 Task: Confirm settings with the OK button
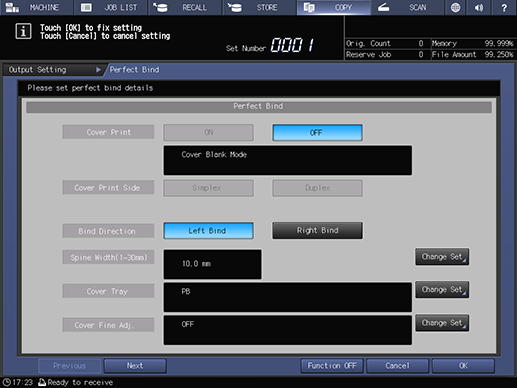coord(463,366)
